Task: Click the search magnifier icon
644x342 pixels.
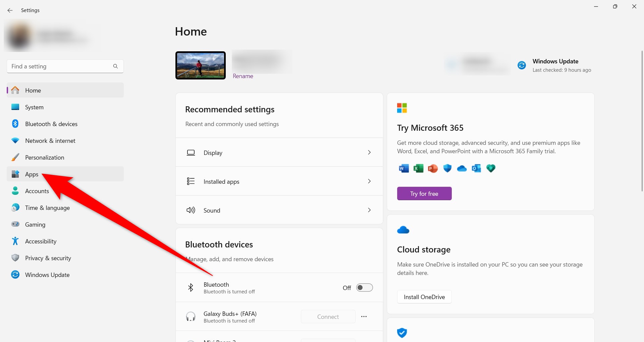Action: click(x=115, y=66)
